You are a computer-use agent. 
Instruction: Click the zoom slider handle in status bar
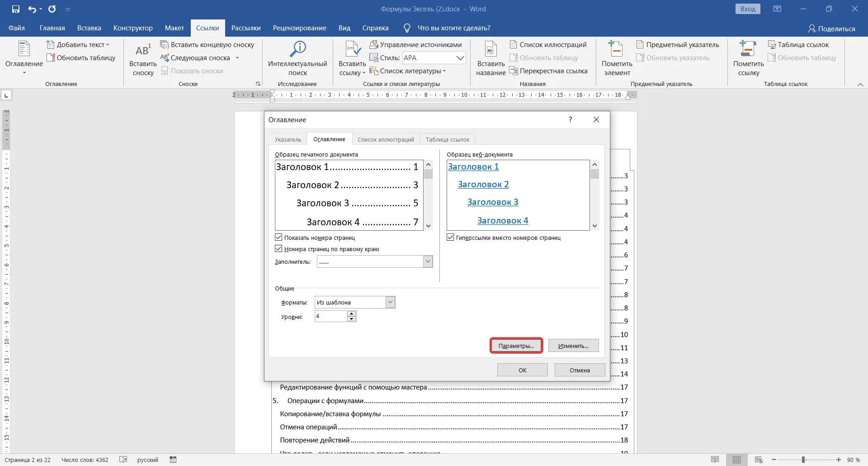click(803, 460)
